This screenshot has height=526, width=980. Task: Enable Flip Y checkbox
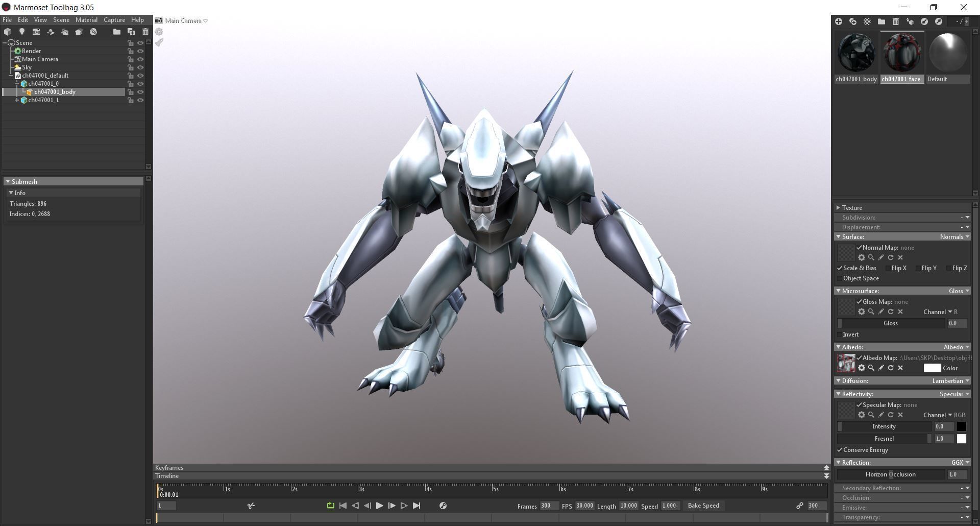[918, 268]
